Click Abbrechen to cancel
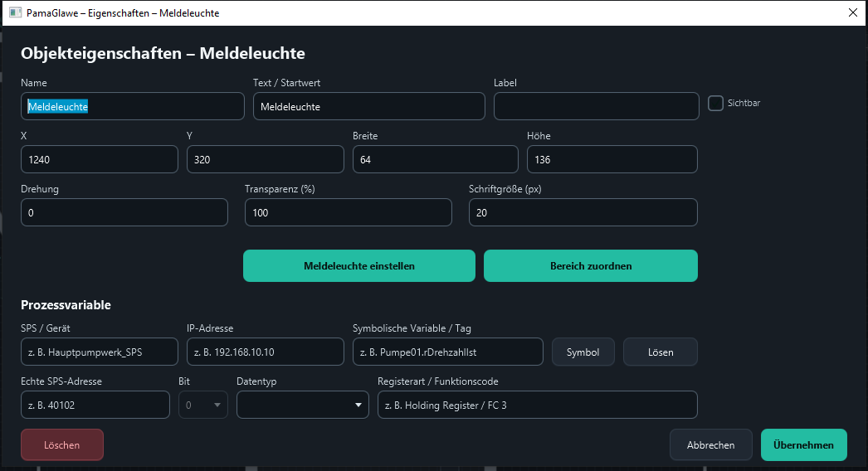This screenshot has height=471, width=868. (x=711, y=445)
